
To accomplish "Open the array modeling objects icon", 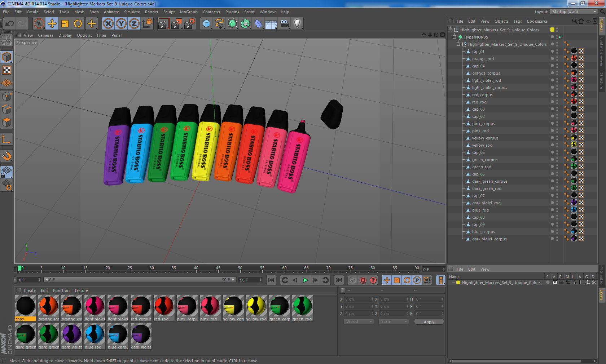I will click(x=245, y=24).
